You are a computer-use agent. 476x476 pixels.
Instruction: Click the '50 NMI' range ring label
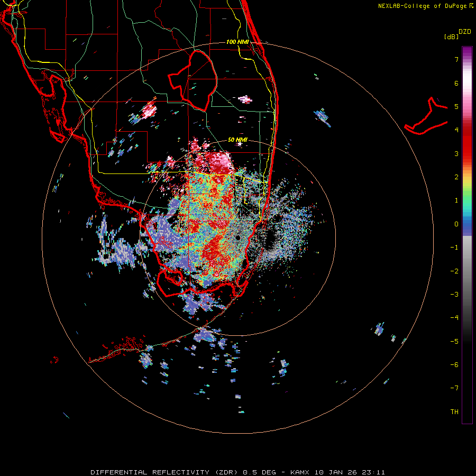(237, 140)
